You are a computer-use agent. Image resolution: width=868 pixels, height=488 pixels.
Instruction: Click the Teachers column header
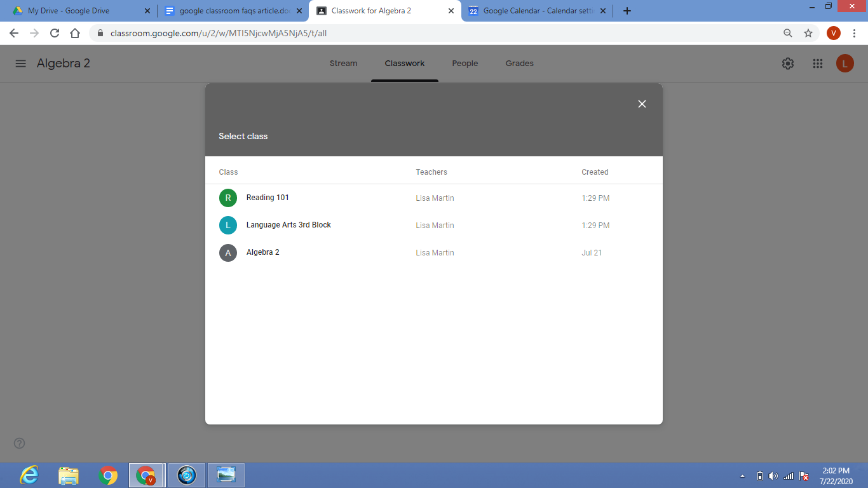[431, 172]
